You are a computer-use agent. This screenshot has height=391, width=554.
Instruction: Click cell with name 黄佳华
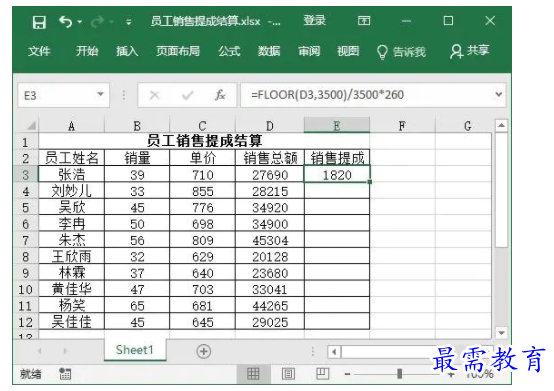pyautogui.click(x=72, y=290)
